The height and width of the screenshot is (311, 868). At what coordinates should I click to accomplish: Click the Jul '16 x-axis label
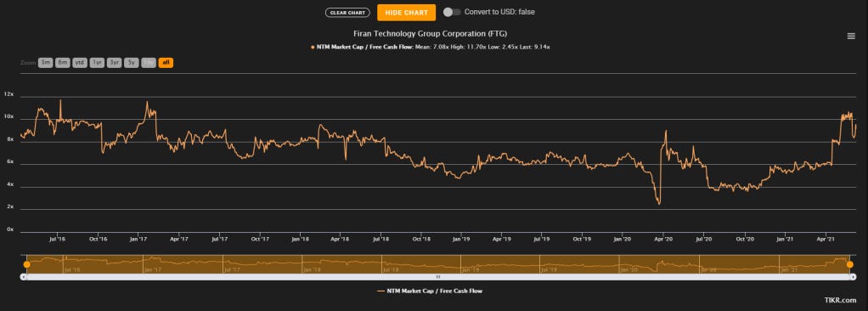point(58,239)
